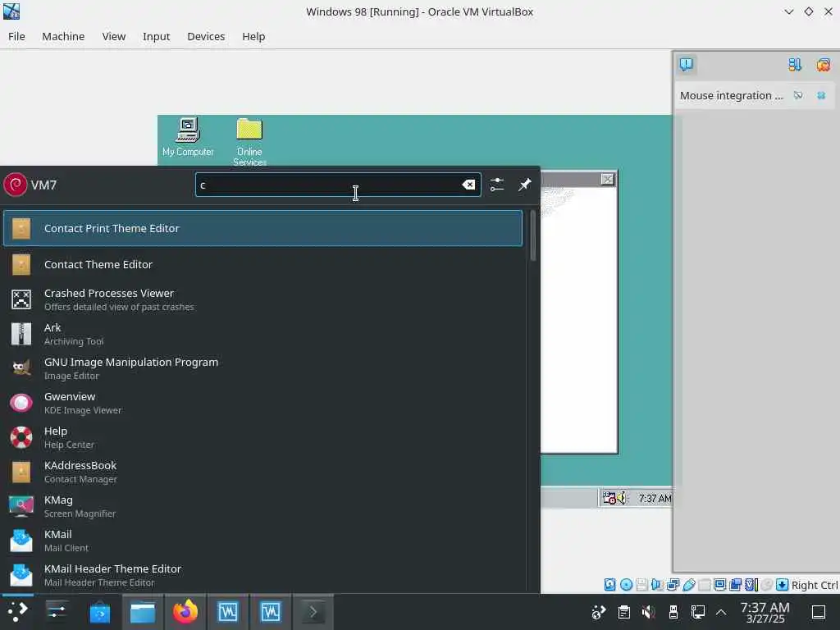Click the hard disk status indicator
840x630 pixels.
[x=609, y=584]
